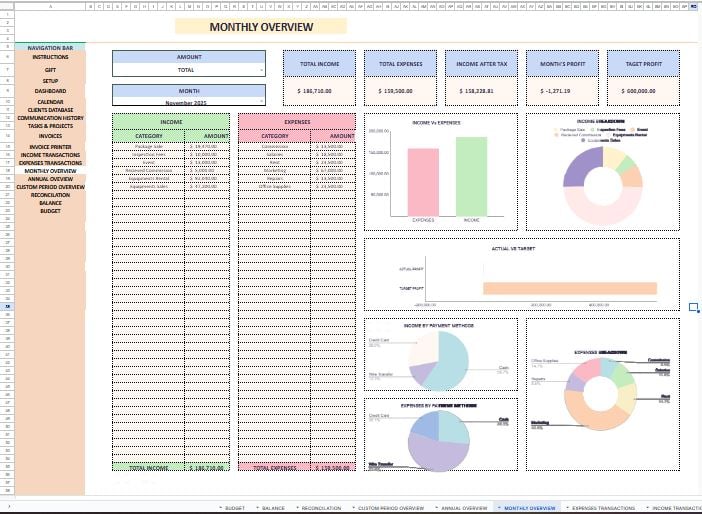Click the sheet tabs scroll arrow at bottom-left
Image resolution: width=702 pixels, height=514 pixels.
click(x=9, y=507)
